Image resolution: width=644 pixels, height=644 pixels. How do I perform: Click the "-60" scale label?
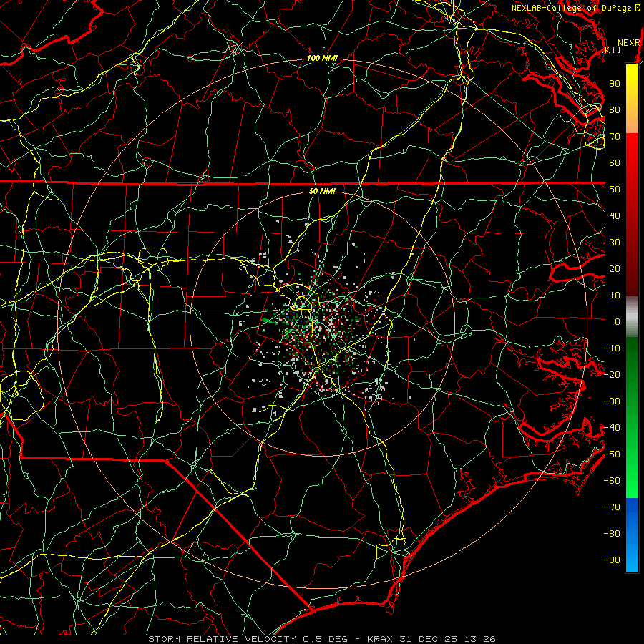pyautogui.click(x=612, y=481)
